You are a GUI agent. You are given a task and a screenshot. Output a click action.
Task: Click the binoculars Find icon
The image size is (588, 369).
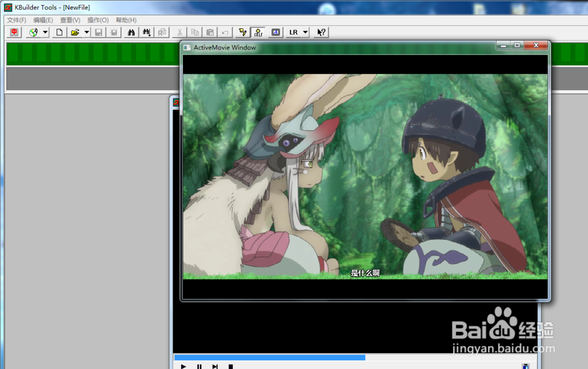131,32
